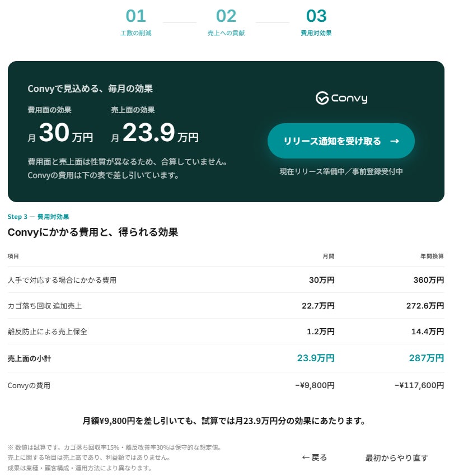Image resolution: width=454 pixels, height=476 pixels.
Task: Click the 売上面の効果 label
Action: tap(133, 110)
